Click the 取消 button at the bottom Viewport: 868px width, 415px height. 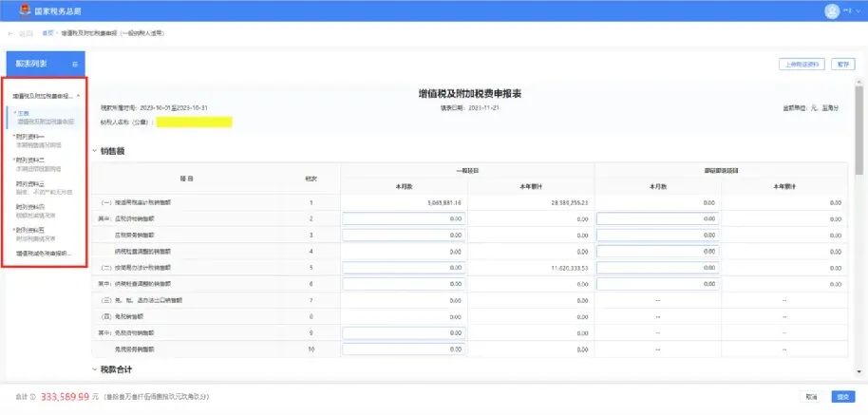[811, 397]
